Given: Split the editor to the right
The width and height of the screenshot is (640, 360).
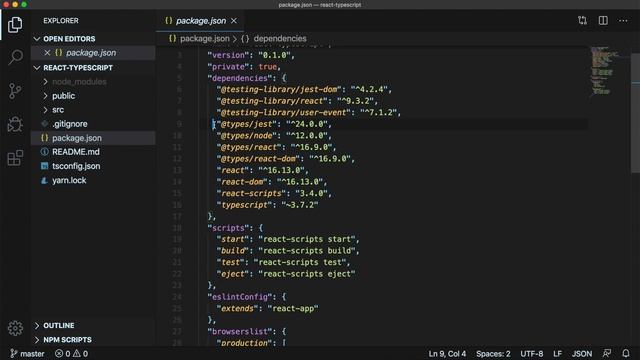Looking at the screenshot, I should tap(603, 20).
